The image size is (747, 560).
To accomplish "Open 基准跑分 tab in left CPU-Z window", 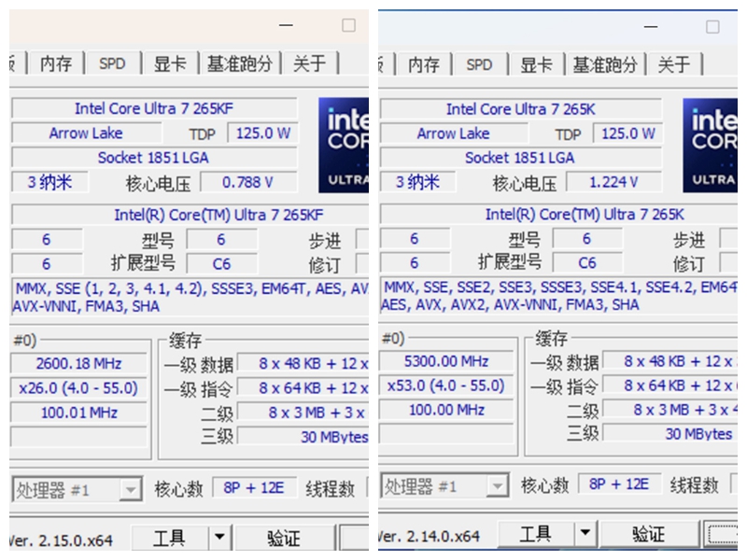I will [240, 63].
